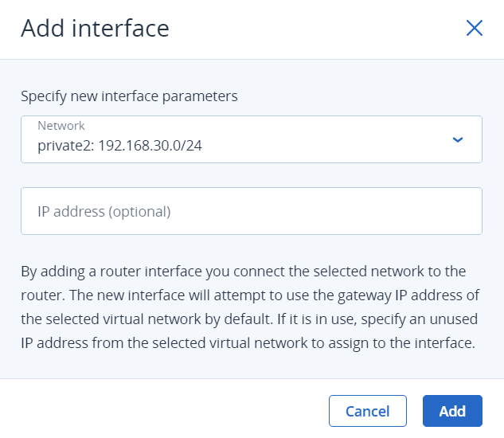Focus the IP address (optional) field
Screen dimensions: 504x438
[252, 211]
